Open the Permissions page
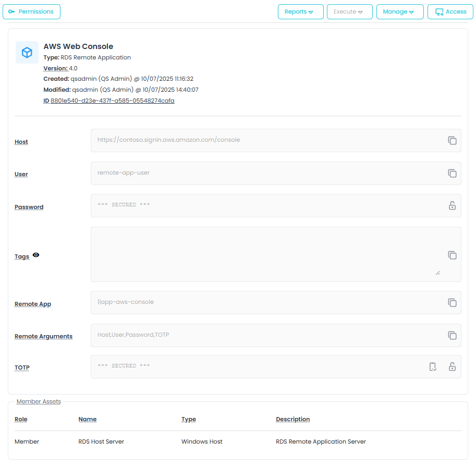476x466 pixels. pyautogui.click(x=31, y=11)
